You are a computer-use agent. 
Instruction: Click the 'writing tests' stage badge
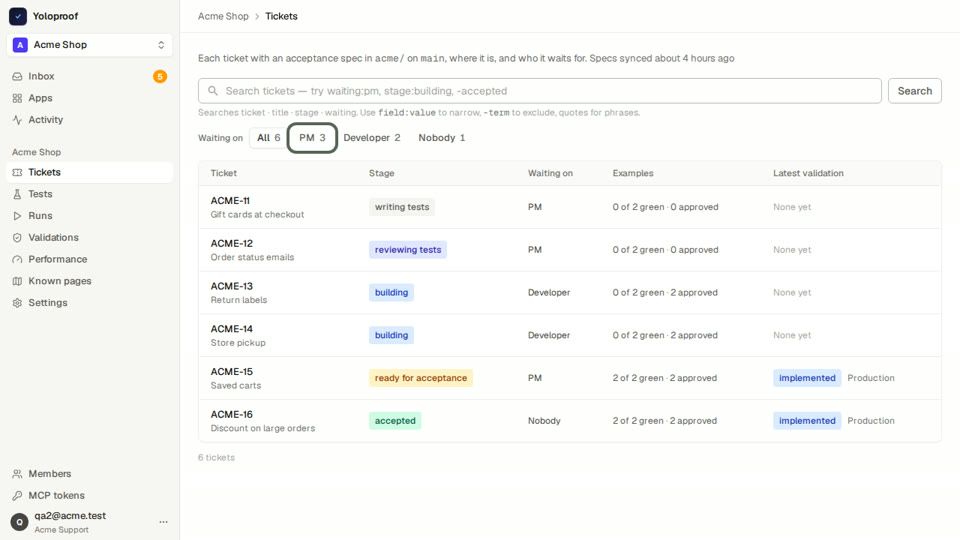402,207
